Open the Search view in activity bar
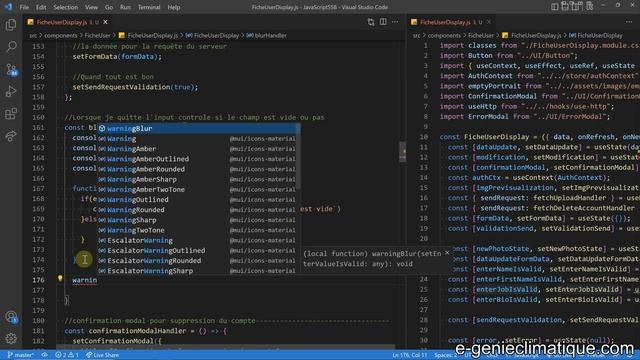640x360 pixels. click(x=11, y=47)
